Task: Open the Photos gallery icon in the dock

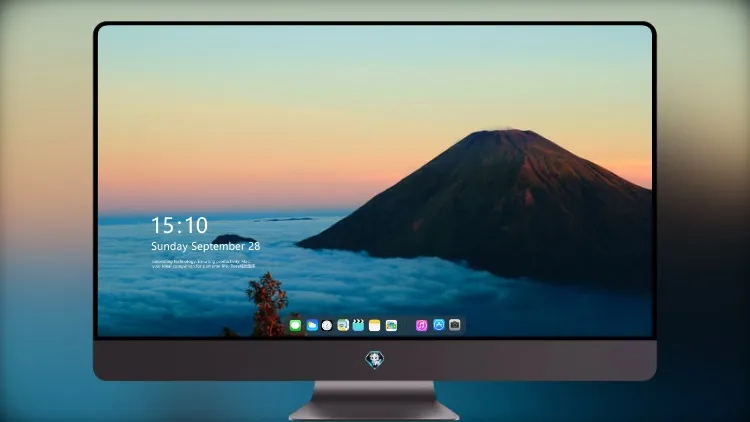Action: 391,325
